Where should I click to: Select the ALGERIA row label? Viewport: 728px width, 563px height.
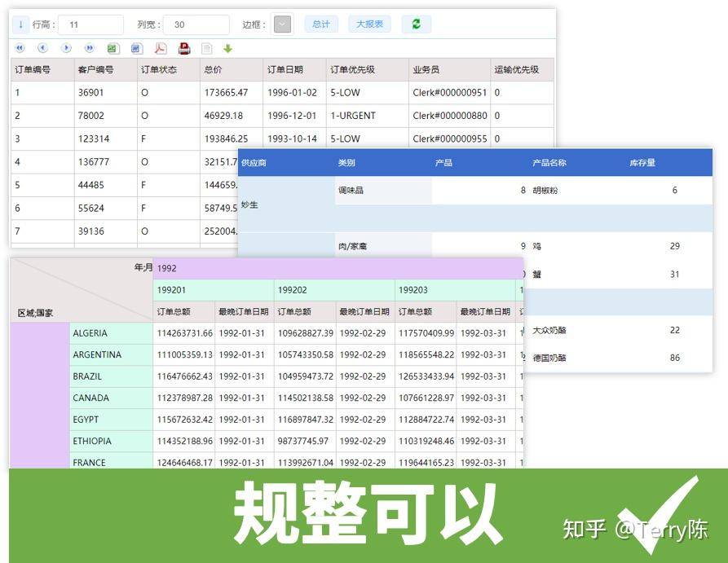pos(111,333)
